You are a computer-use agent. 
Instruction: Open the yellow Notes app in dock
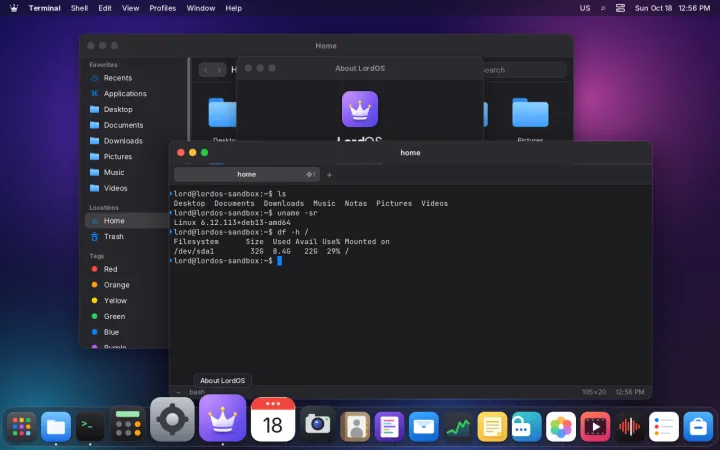(x=492, y=427)
